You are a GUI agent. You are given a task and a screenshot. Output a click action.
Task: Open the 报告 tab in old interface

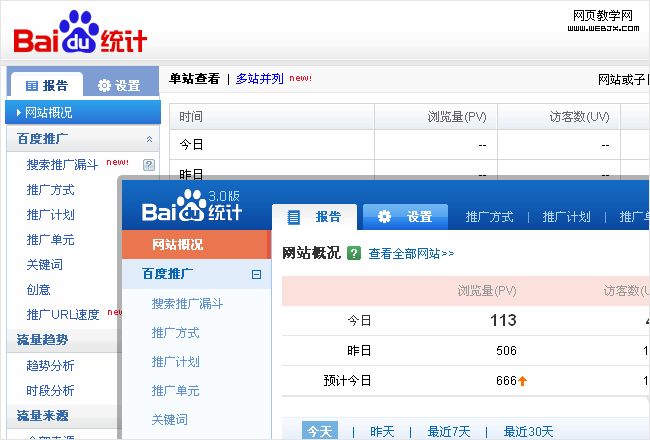point(46,86)
